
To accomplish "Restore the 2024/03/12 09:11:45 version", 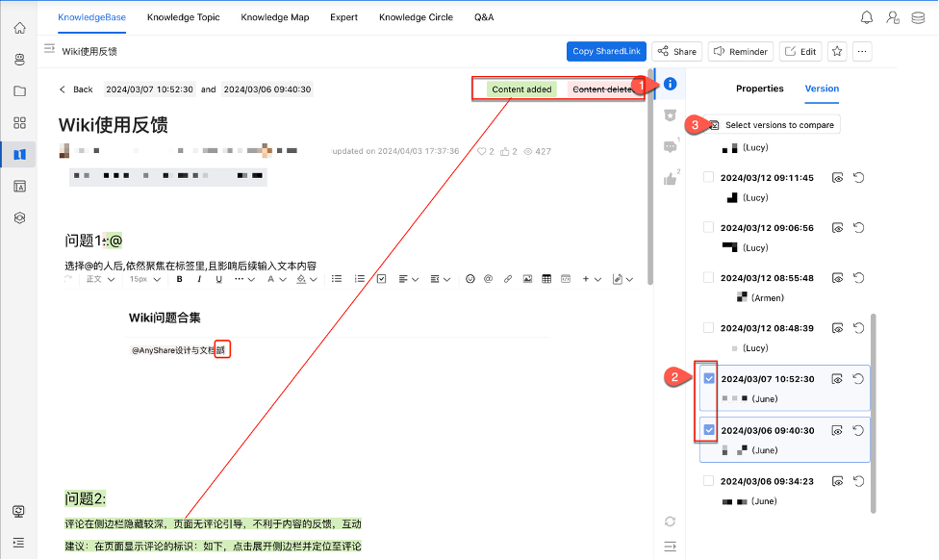I will (x=859, y=177).
